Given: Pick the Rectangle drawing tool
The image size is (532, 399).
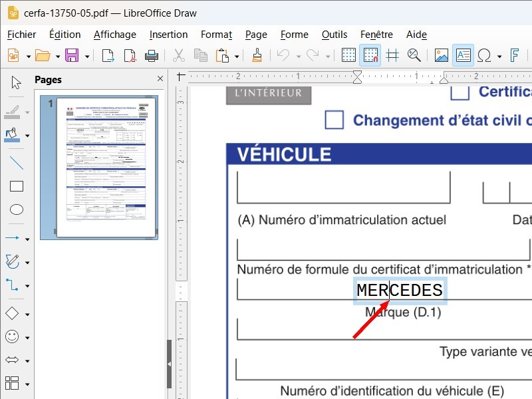Looking at the screenshot, I should click(17, 186).
